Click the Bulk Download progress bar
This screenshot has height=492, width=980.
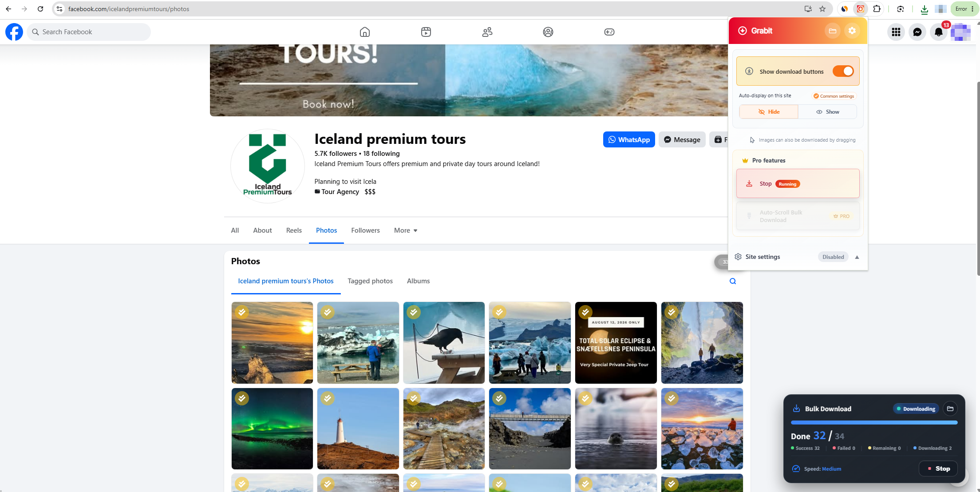874,423
